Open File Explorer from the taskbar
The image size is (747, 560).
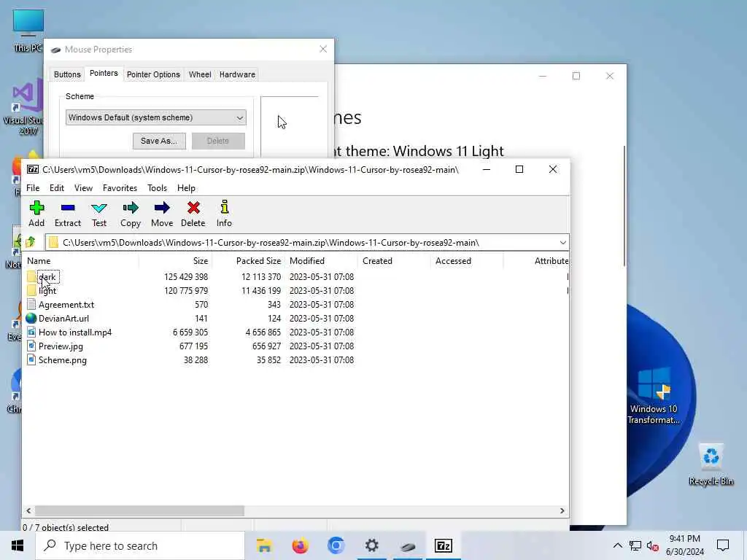click(x=264, y=545)
